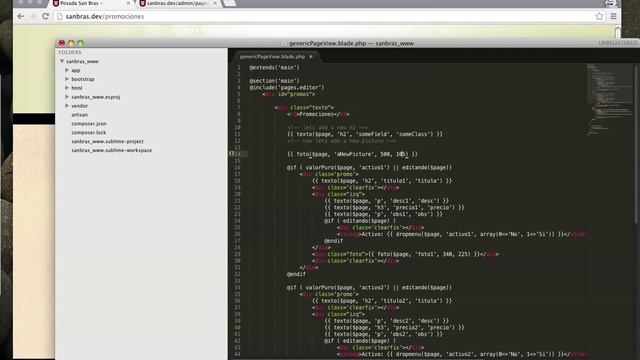Open sanbras_www.sublime-workspace file
The width and height of the screenshot is (640, 360).
pos(111,150)
